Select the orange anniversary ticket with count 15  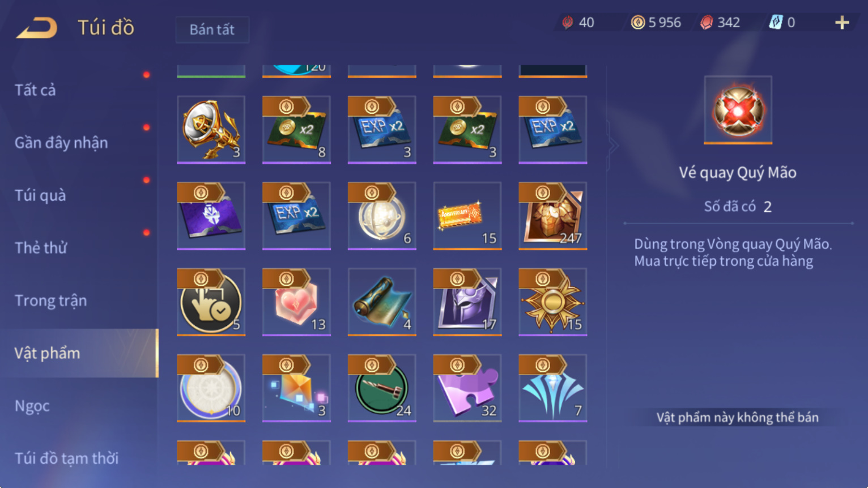(467, 216)
